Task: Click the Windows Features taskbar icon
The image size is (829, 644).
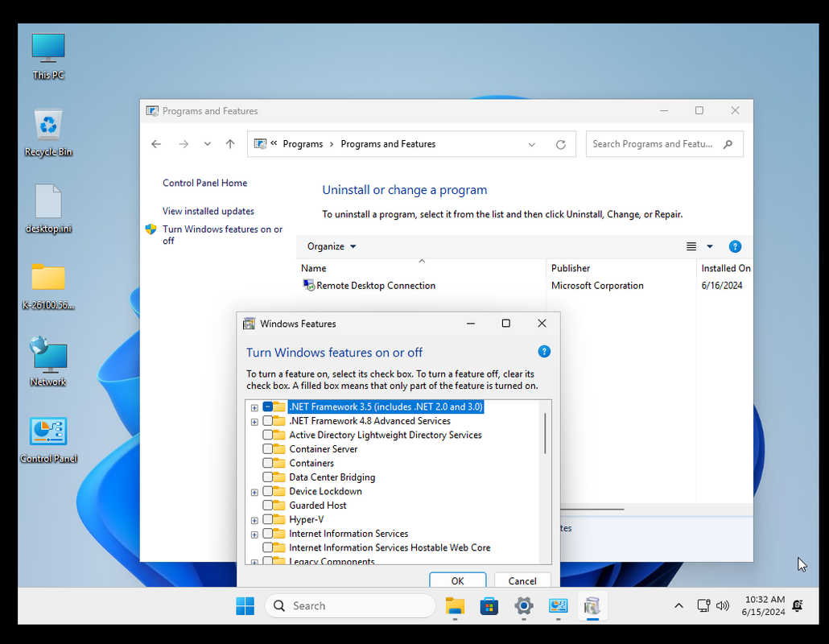Action: pos(592,606)
